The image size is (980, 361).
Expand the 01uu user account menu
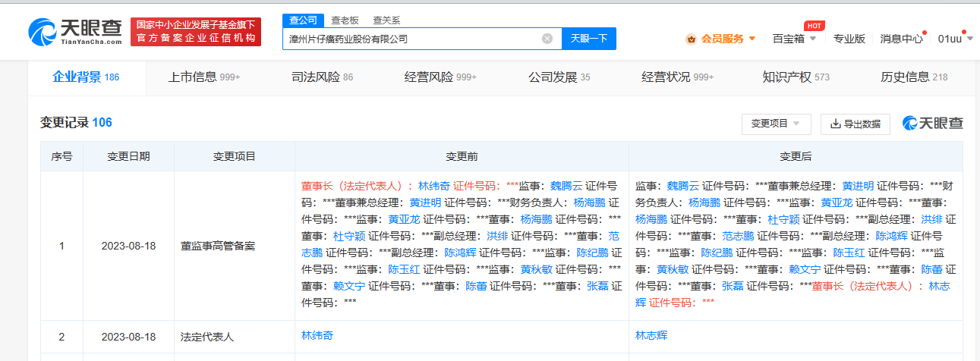pos(955,39)
